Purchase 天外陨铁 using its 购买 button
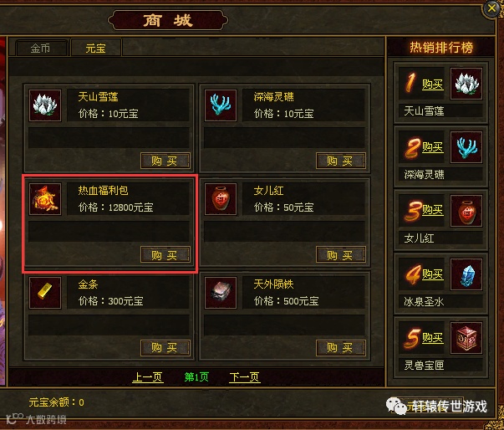Image resolution: width=504 pixels, height=430 pixels. click(341, 348)
